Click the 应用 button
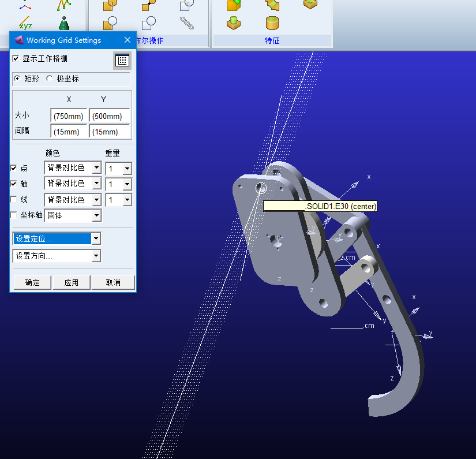 (x=72, y=282)
